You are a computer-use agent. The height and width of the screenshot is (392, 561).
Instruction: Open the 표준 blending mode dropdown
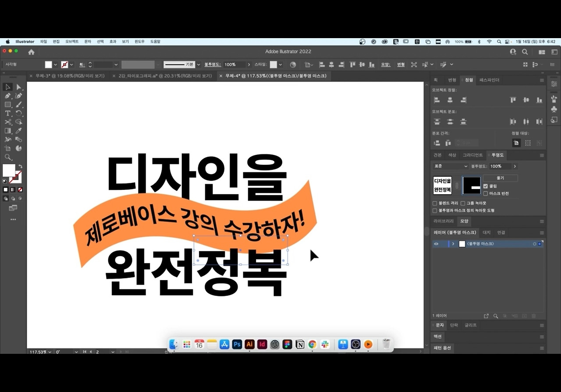(451, 166)
